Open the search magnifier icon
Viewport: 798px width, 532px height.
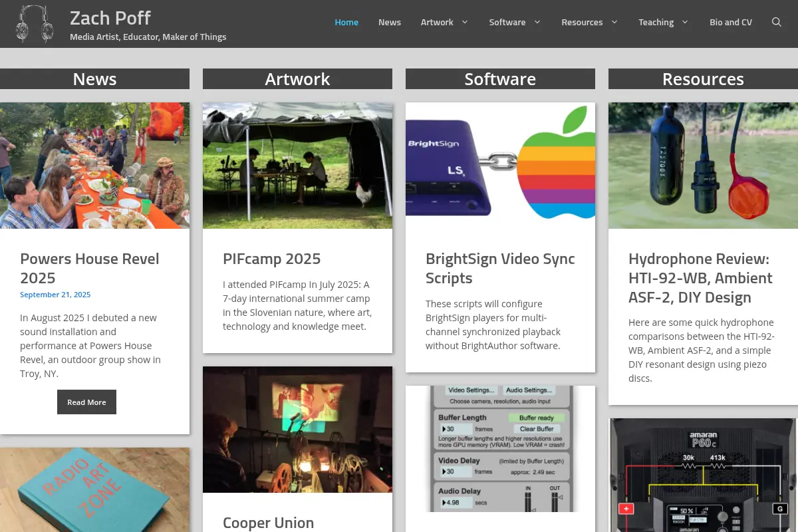pyautogui.click(x=776, y=22)
